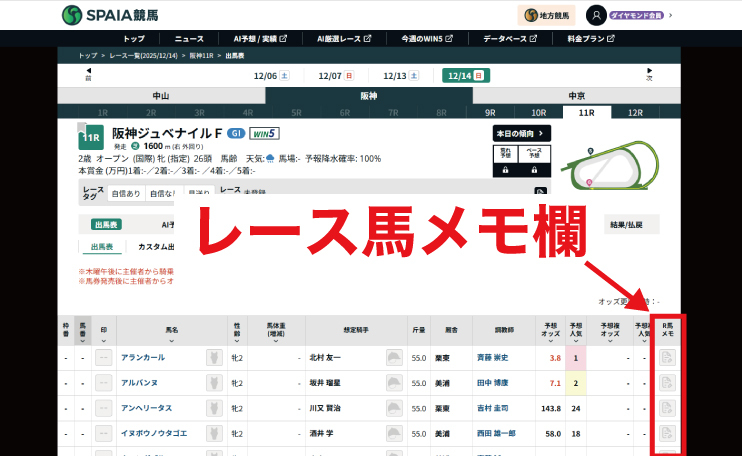
Task: Click the user account avatar icon
Action: tap(597, 15)
